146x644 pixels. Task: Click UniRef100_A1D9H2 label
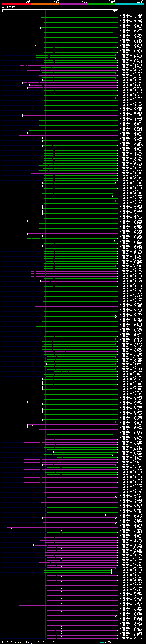(131, 115)
